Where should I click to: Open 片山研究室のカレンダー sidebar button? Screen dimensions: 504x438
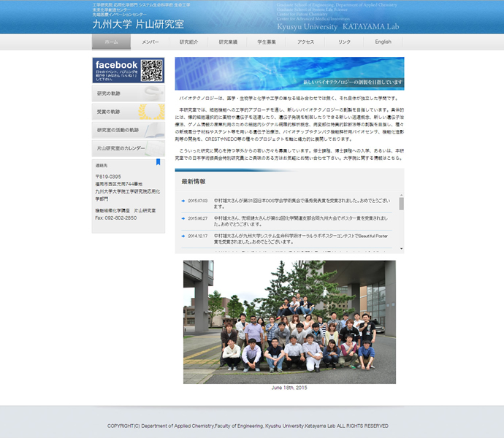point(129,148)
